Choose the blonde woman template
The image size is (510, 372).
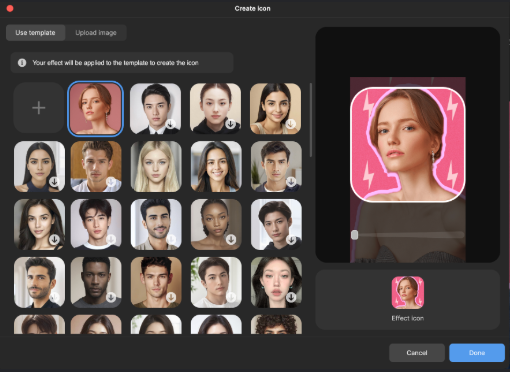[x=156, y=166]
